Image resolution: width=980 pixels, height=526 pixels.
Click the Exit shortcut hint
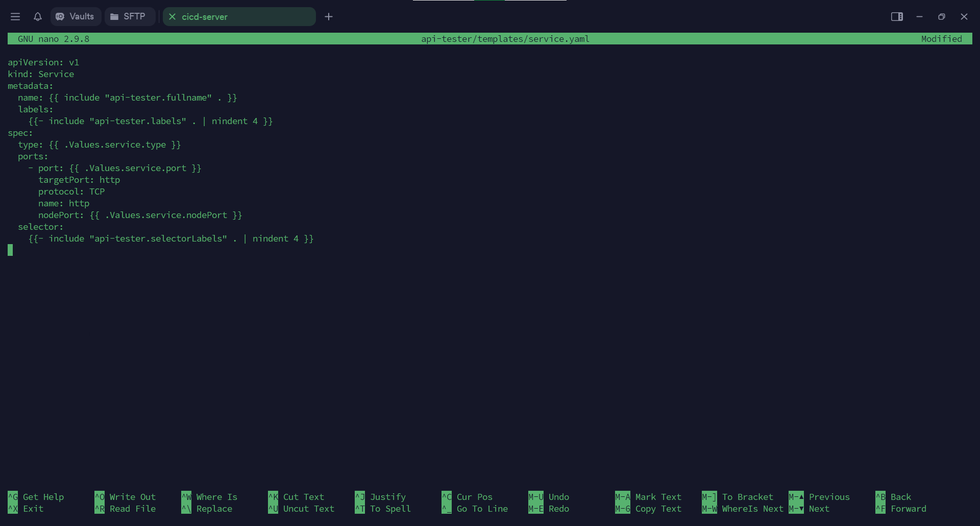click(x=26, y=509)
